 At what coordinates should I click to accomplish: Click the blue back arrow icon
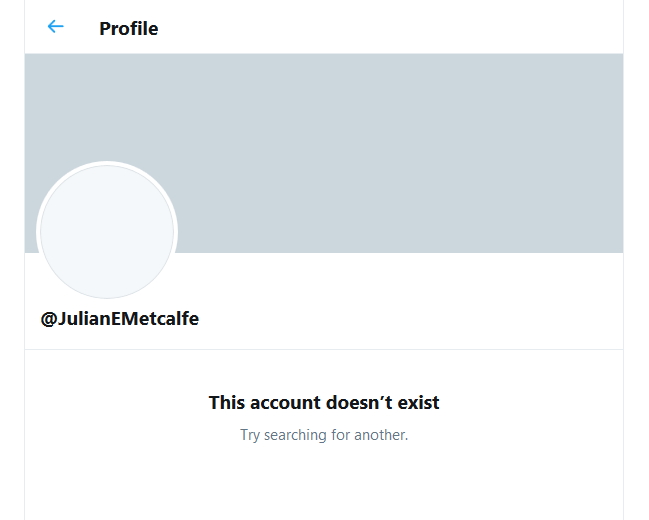pyautogui.click(x=56, y=27)
